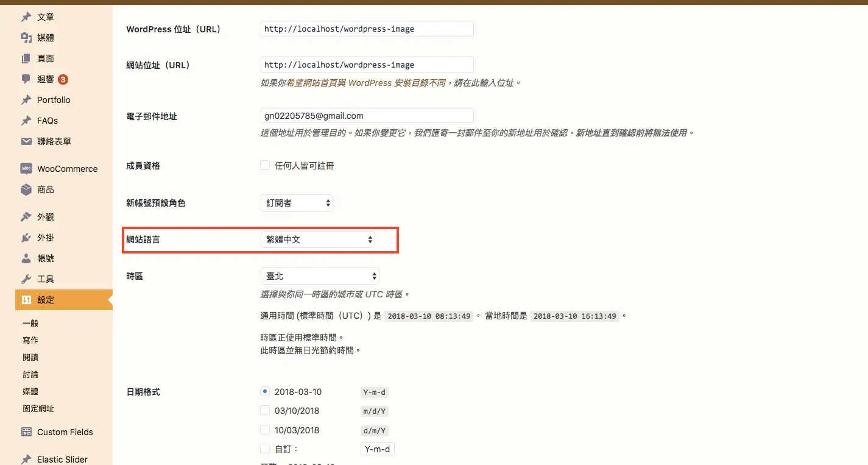Click the envelope icon beside 聯絡表單
Viewport: 868px width, 465px height.
click(26, 141)
